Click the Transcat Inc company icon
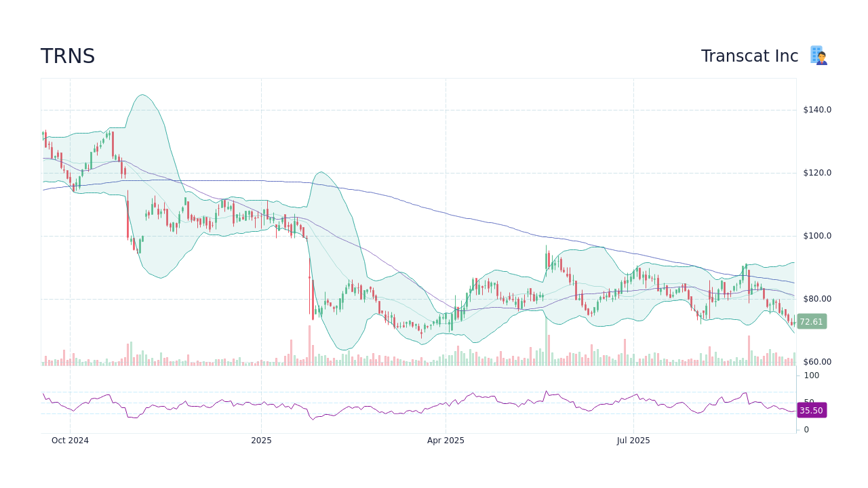The height and width of the screenshot is (488, 868). point(818,55)
